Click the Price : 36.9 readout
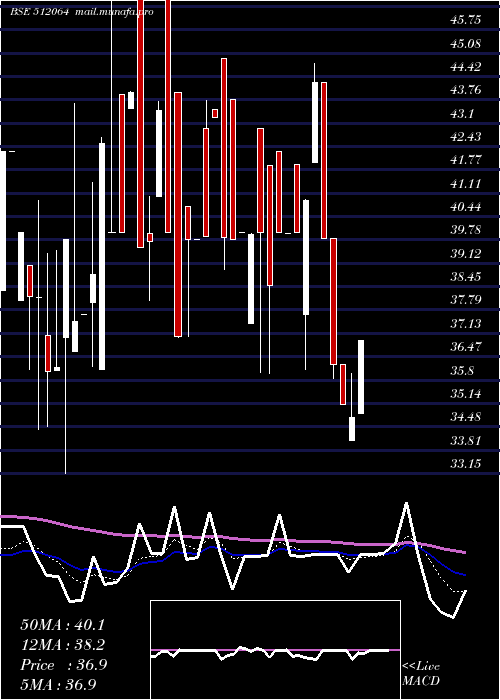 (x=63, y=665)
